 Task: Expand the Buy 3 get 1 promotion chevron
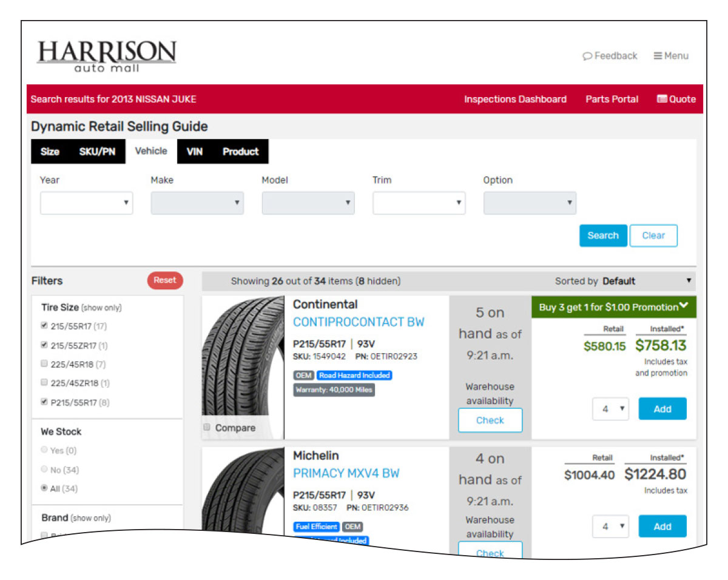pos(684,306)
